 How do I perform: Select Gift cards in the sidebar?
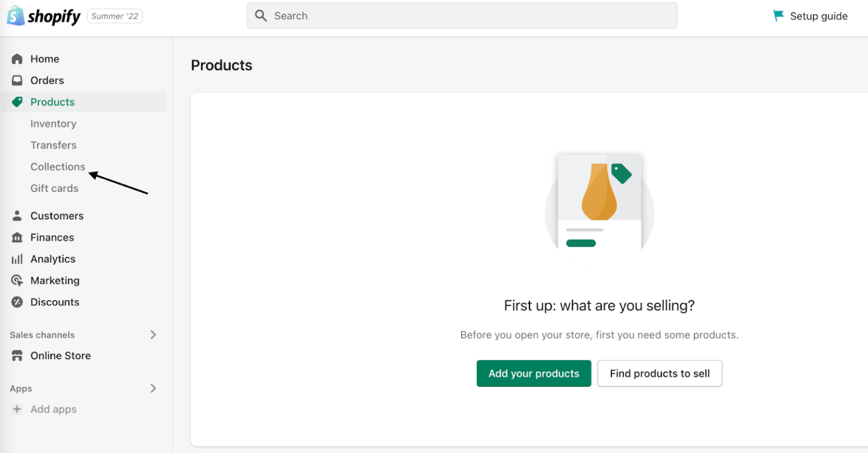click(x=54, y=188)
